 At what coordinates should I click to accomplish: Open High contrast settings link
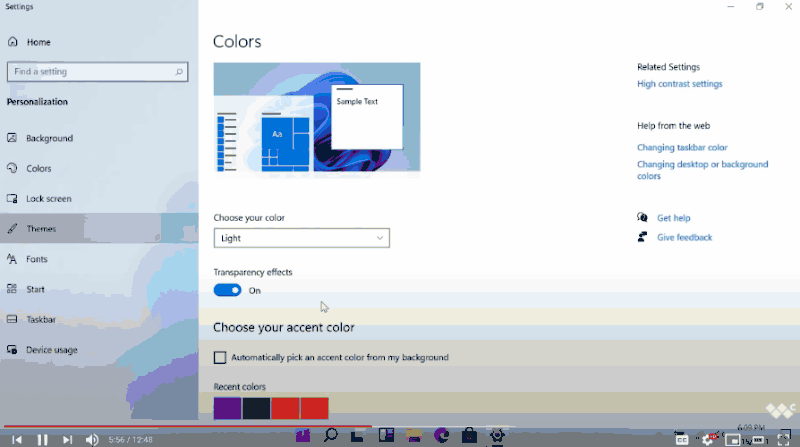680,84
